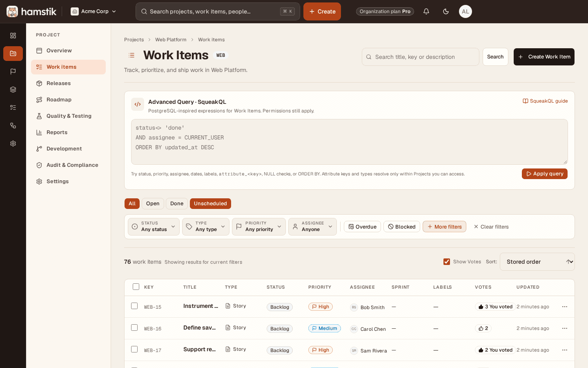
Task: Open the Stored order sort dropdown
Action: [x=537, y=262]
